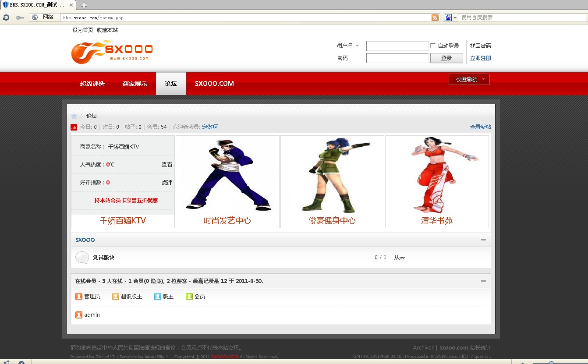Click the password input field
The width and height of the screenshot is (588, 364).
(x=397, y=58)
